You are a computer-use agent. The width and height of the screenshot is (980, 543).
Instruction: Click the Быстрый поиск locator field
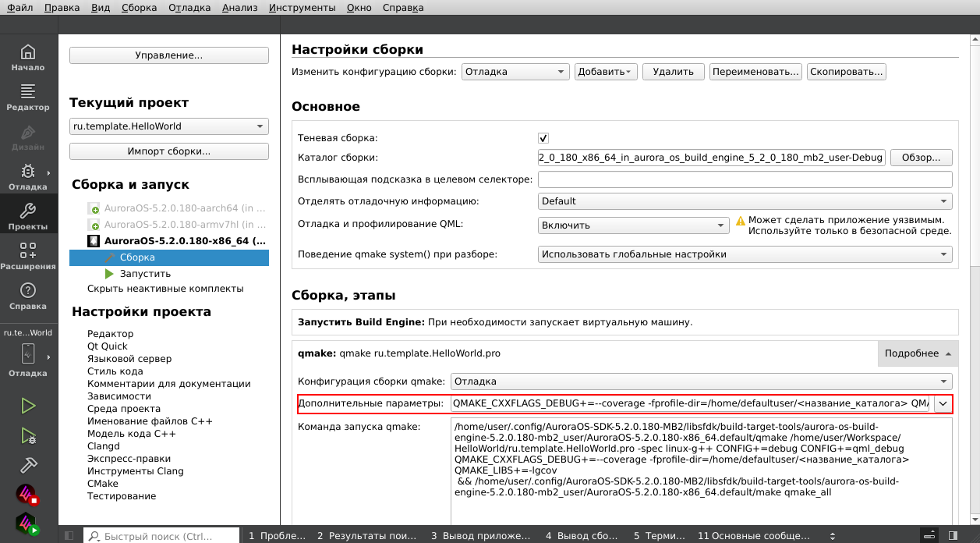pos(161,536)
